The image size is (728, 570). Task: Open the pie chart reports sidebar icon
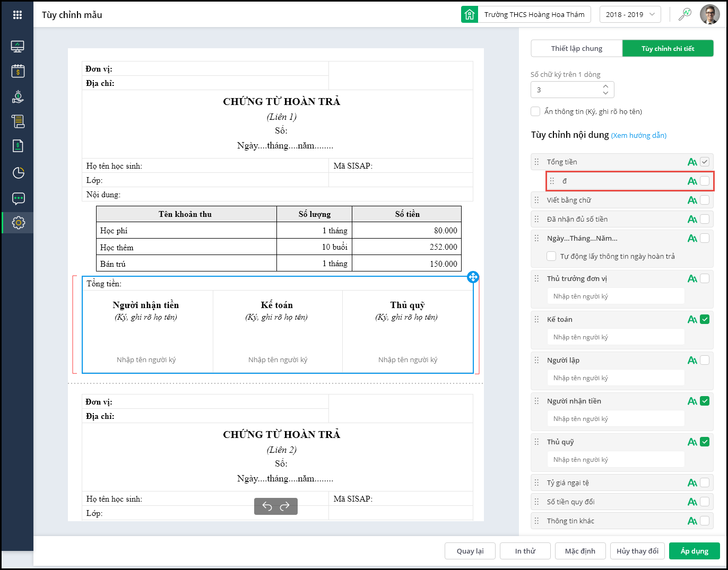[x=18, y=173]
